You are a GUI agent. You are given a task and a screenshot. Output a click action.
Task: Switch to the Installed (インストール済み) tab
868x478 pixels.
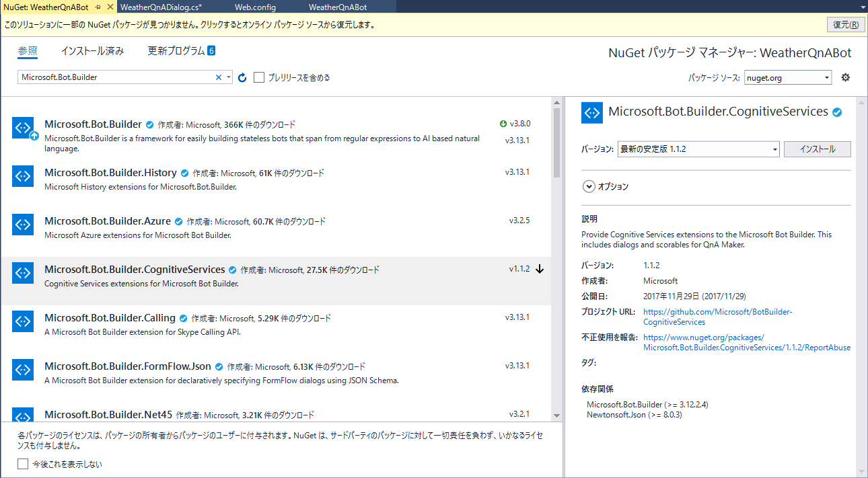92,51
